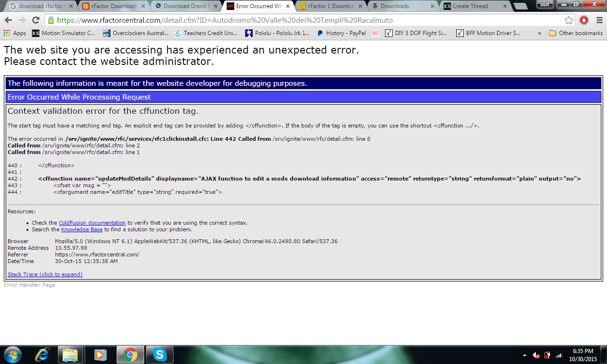Image resolution: width=607 pixels, height=364 pixels.
Task: Click the 'Context validation error' heading
Action: (103, 111)
